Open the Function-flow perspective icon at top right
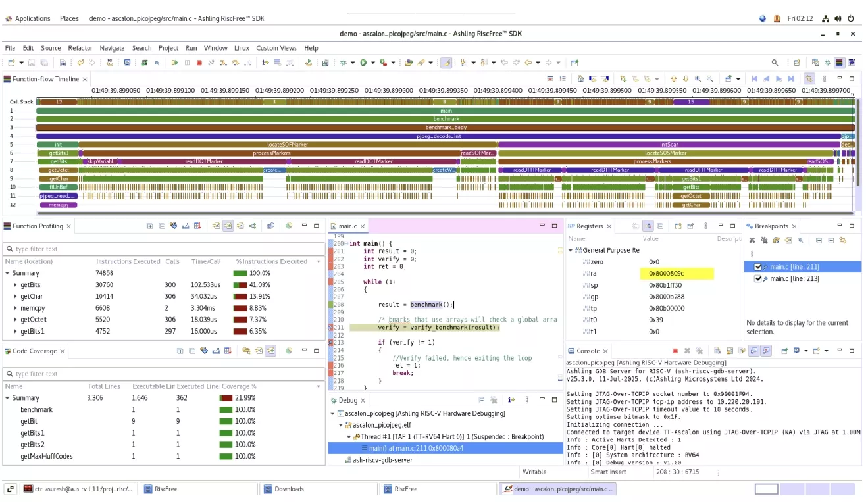The height and width of the screenshot is (502, 868). click(839, 63)
